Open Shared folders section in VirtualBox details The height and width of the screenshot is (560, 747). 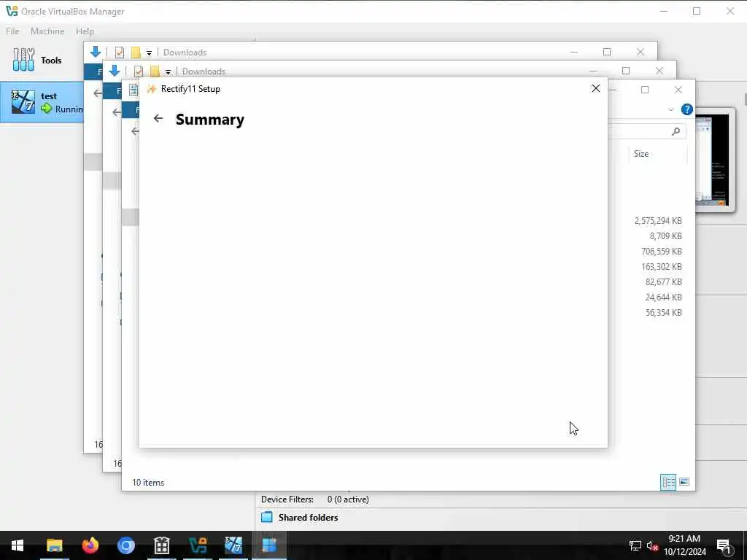coord(308,517)
